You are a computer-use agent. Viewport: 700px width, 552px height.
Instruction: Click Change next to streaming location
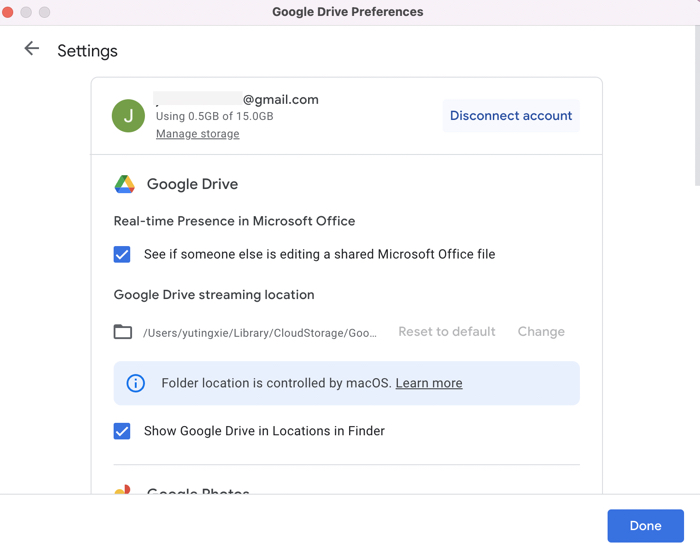point(541,332)
